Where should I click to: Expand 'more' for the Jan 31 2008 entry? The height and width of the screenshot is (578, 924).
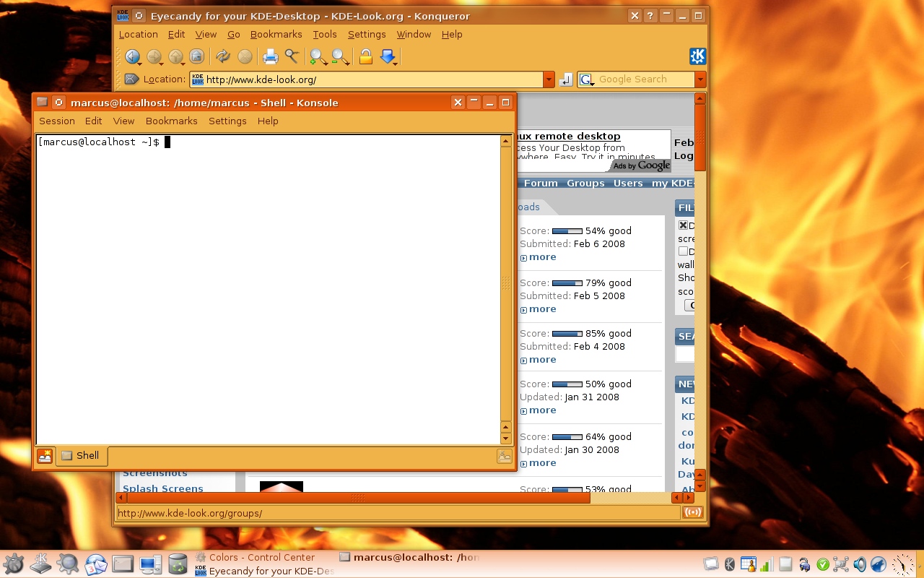point(542,410)
